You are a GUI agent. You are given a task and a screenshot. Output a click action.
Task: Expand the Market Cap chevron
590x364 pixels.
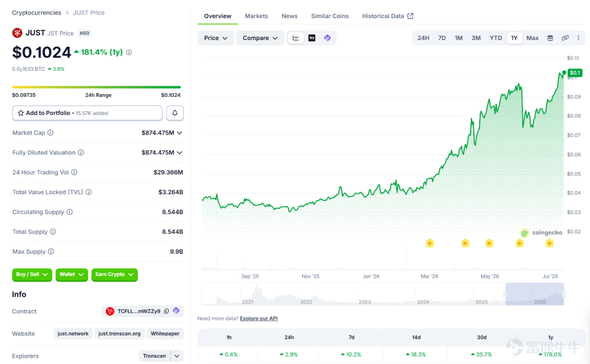click(x=180, y=133)
